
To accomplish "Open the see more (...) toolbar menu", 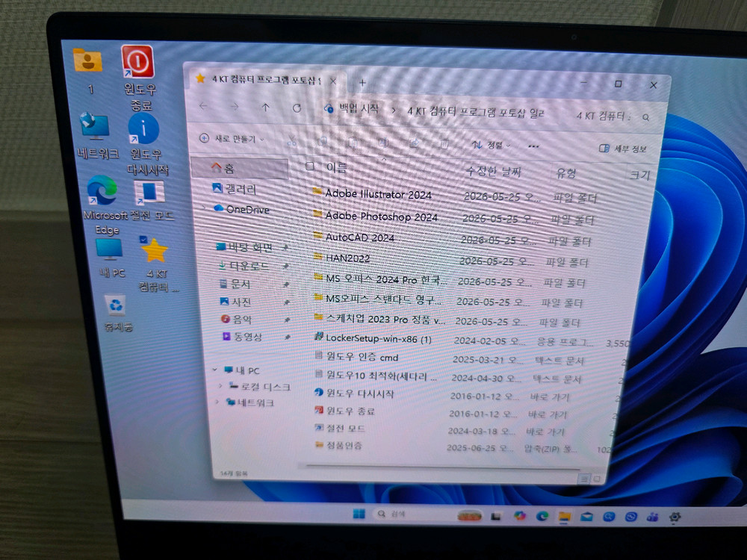I will pos(533,146).
